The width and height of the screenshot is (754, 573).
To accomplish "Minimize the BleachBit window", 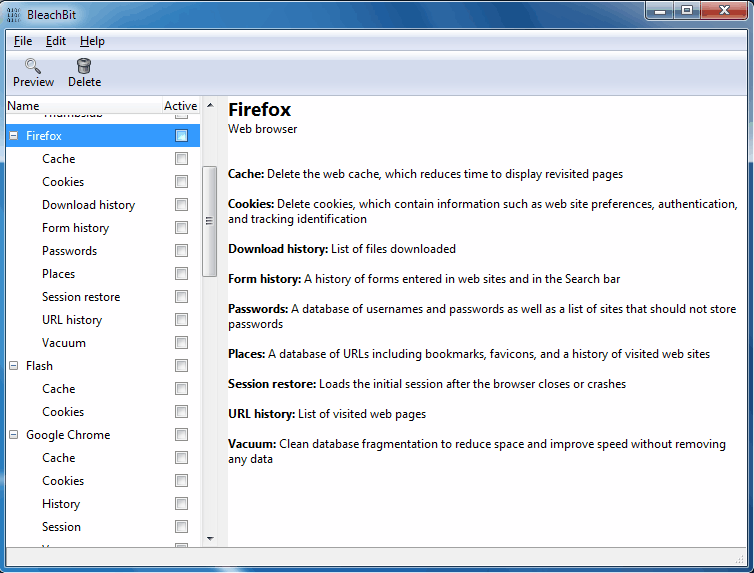I will tap(660, 11).
